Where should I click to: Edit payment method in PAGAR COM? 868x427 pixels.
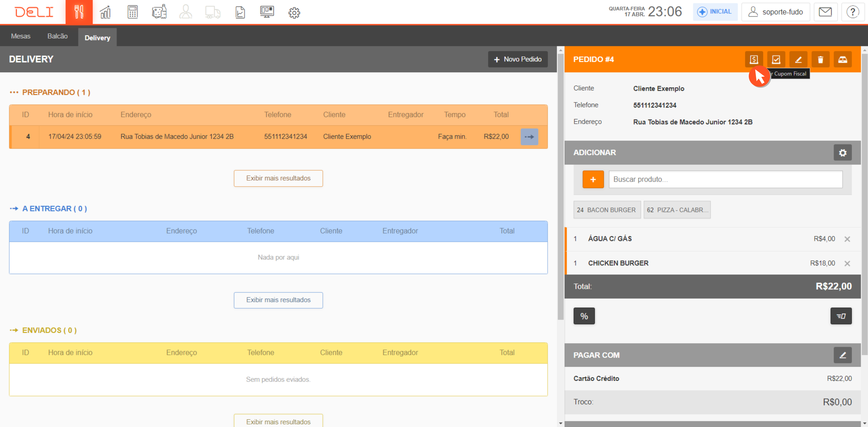[x=843, y=355]
